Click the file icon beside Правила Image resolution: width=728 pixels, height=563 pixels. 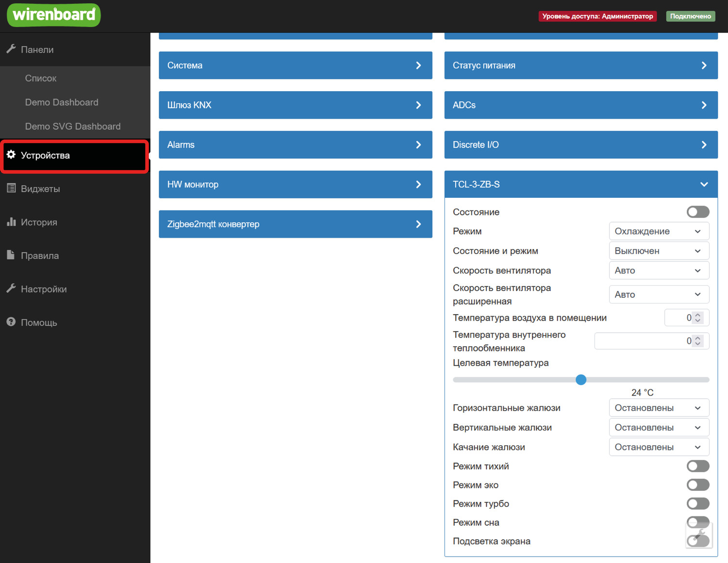point(11,255)
